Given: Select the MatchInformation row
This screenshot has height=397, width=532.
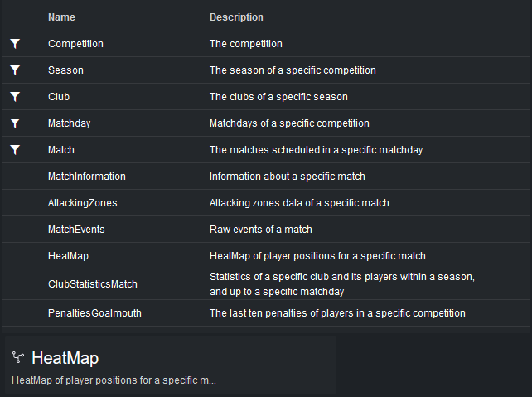Looking at the screenshot, I should click(87, 177).
